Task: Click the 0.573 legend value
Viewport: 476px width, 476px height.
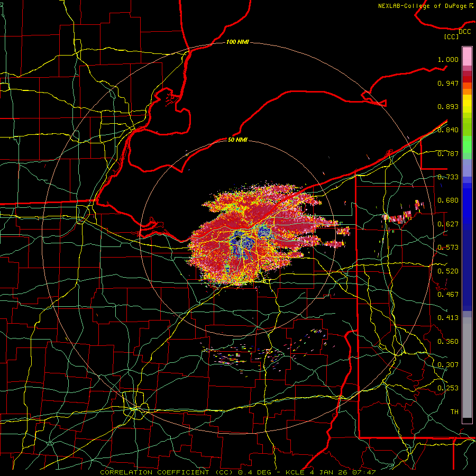Action: (x=448, y=248)
